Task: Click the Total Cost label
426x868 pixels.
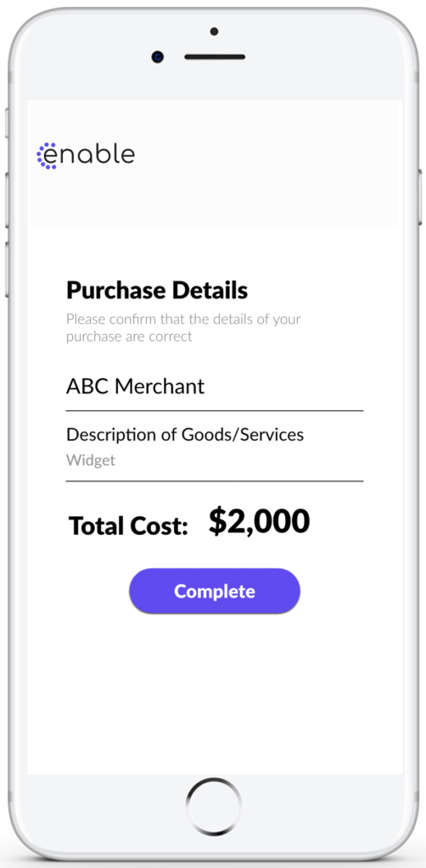Action: tap(128, 526)
